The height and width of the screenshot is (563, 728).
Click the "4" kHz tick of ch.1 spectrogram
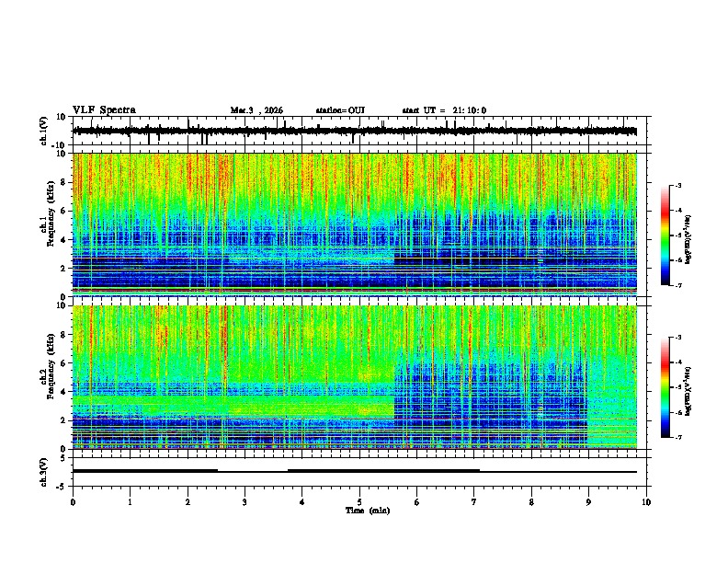(x=63, y=240)
